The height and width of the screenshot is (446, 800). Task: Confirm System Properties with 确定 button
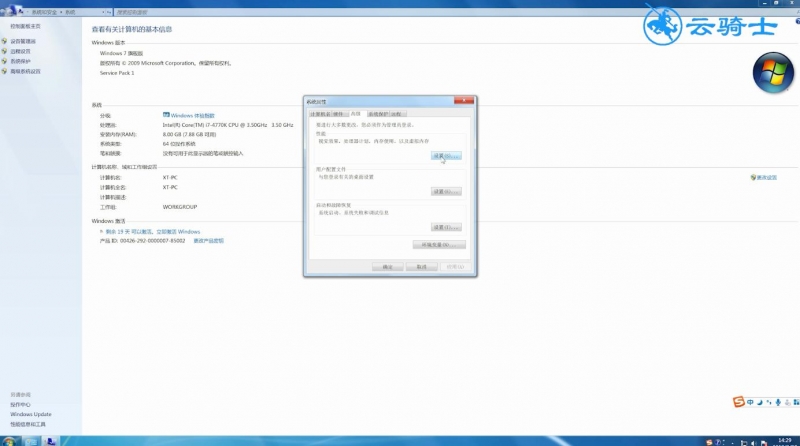tap(388, 267)
